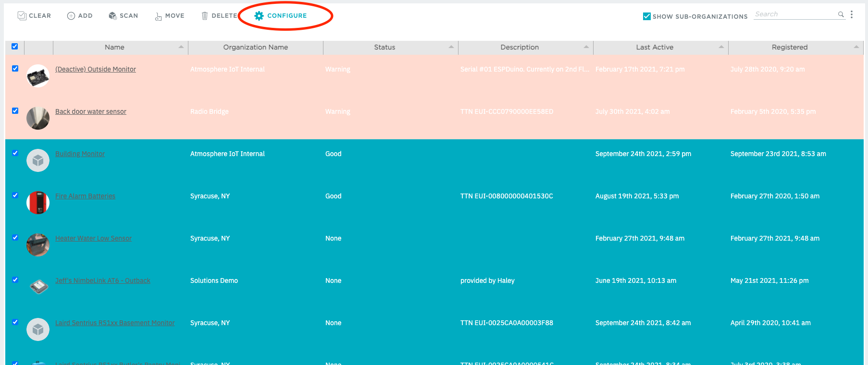Screen dimensions: 868x365
Task: Select 'provided by Haley' description cell
Action: point(487,280)
